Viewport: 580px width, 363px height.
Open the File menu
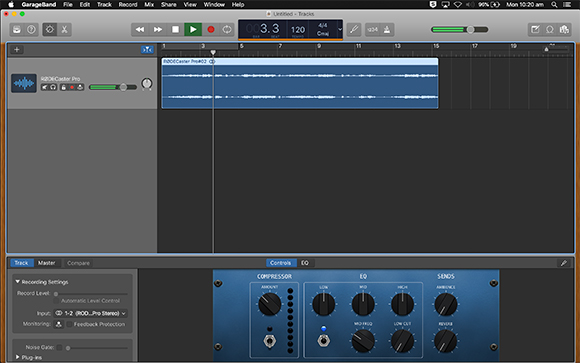click(68, 4)
